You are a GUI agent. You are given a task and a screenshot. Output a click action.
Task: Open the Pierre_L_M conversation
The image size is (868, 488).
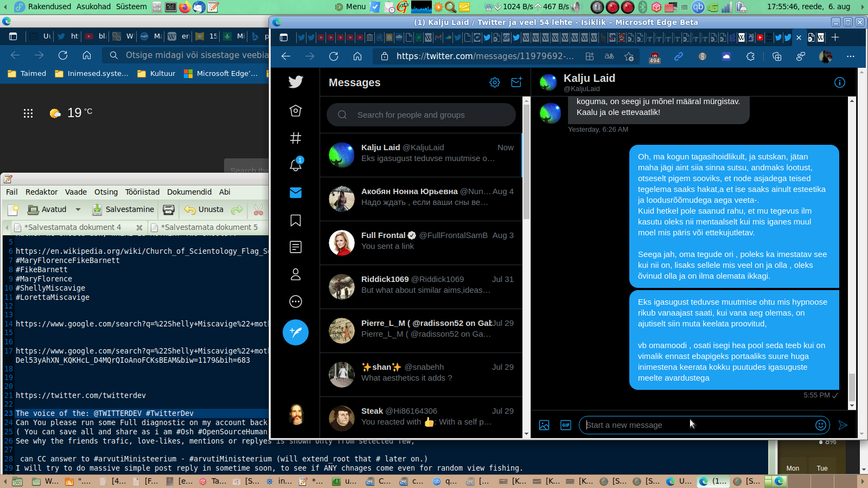[421, 331]
